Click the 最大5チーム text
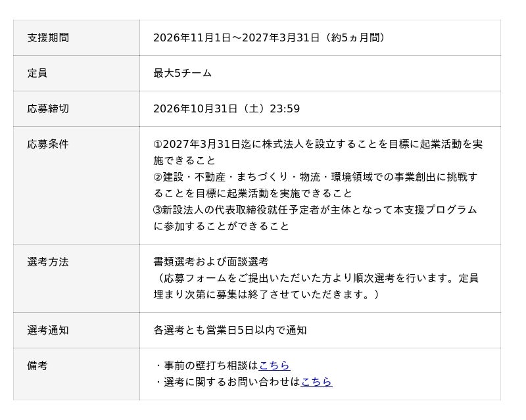Viewport: 526px width, 420px height. pos(183,73)
